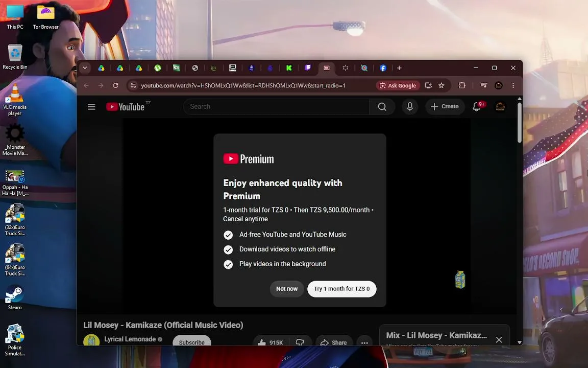
Task: Select _Monster Movie Ma... desktop icon
Action: click(x=15, y=140)
